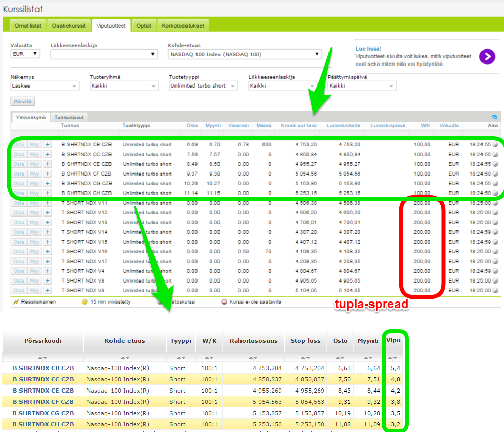Click the plus icon for B SHRTNDX CH CZB
This screenshot has width=504, height=432.
point(48,193)
